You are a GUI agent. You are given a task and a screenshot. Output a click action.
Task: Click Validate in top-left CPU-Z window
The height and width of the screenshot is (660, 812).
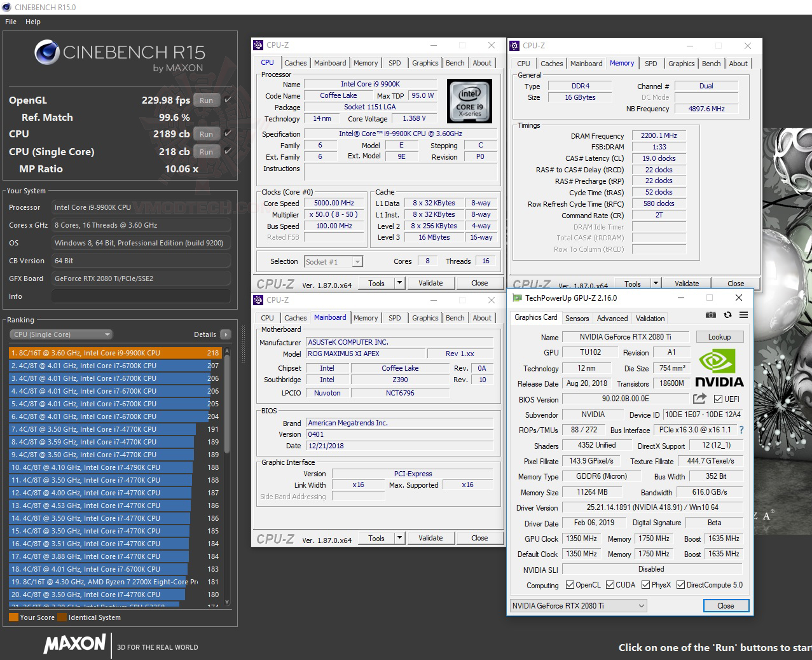click(430, 283)
